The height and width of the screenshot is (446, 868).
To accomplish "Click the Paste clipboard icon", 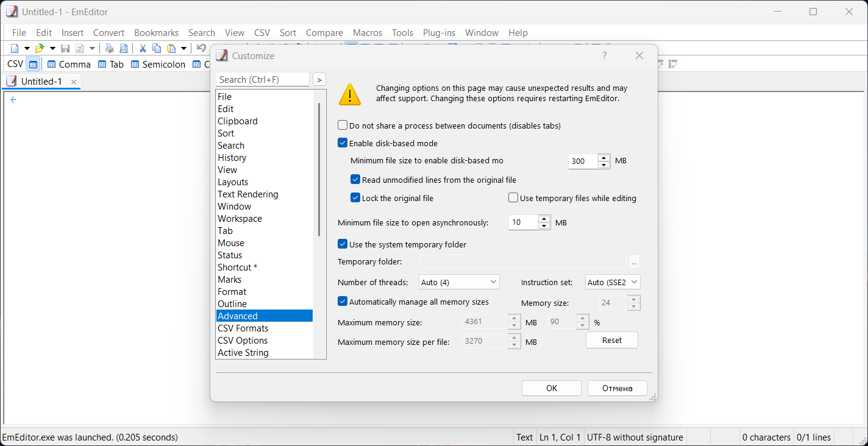I will pyautogui.click(x=171, y=48).
